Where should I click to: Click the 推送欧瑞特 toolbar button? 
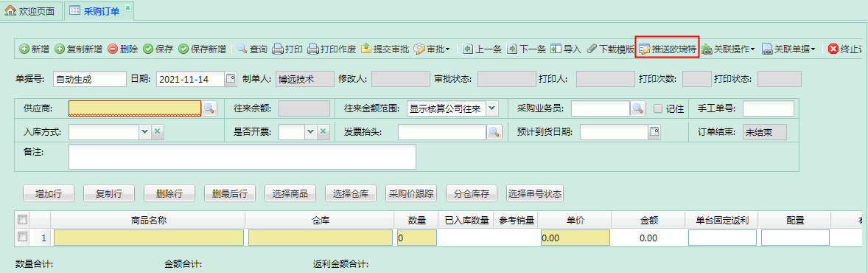[x=668, y=49]
